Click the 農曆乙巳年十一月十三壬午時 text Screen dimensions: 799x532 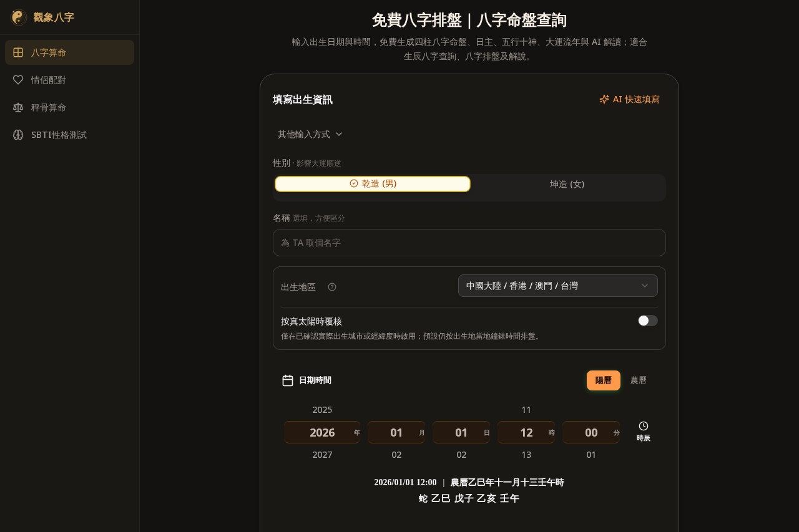tap(507, 482)
